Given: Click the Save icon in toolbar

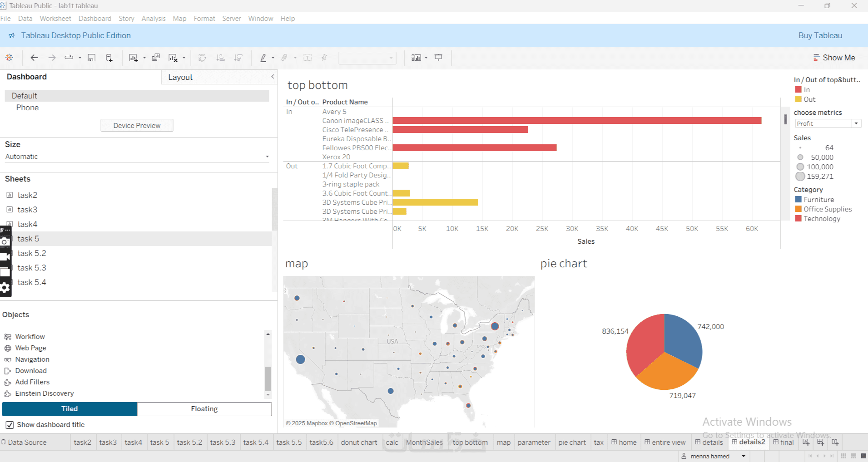Looking at the screenshot, I should click(x=91, y=58).
